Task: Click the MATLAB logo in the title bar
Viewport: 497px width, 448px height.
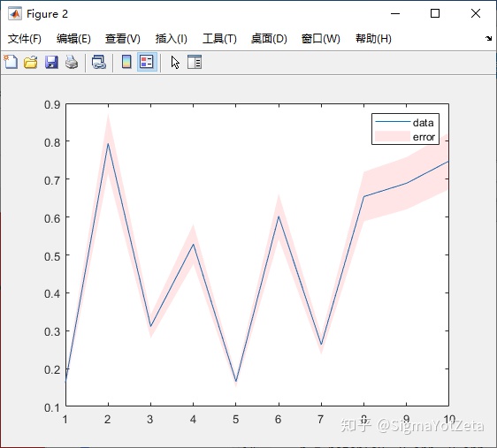Action: pyautogui.click(x=15, y=13)
